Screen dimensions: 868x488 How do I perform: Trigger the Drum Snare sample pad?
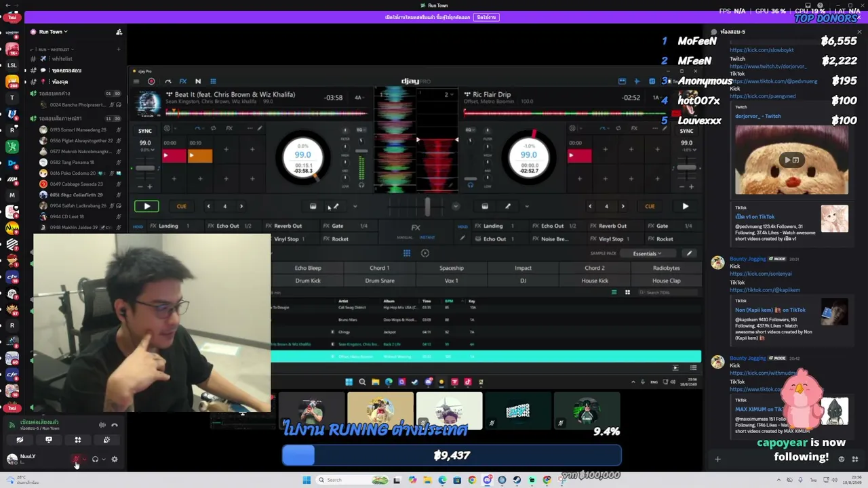[380, 281]
